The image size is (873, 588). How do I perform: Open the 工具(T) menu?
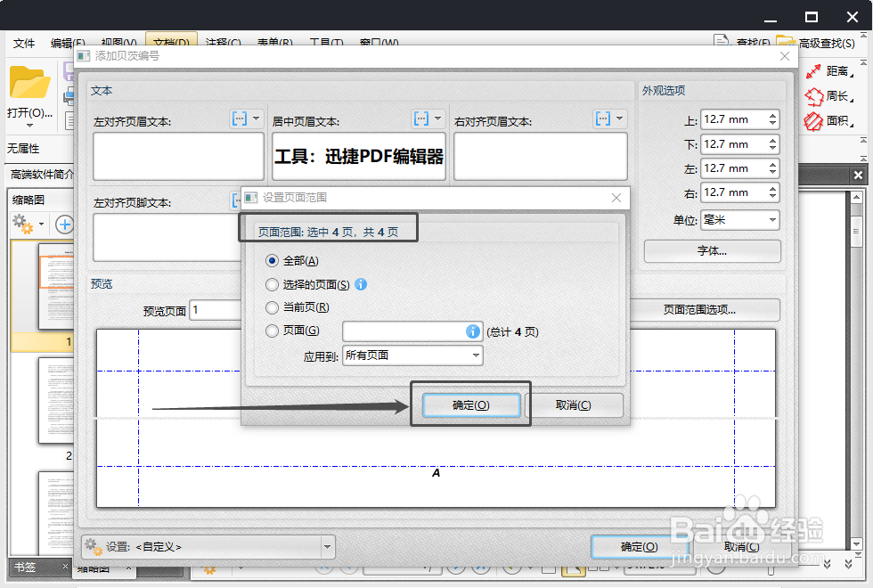(x=326, y=43)
